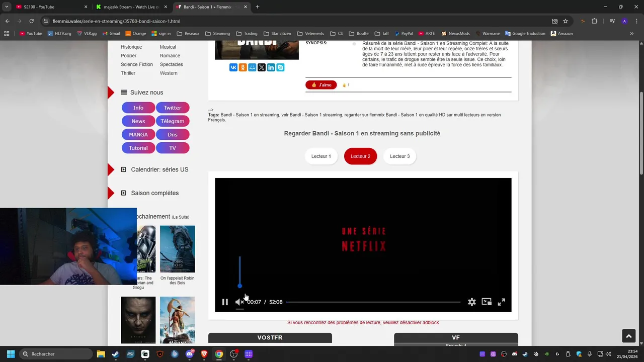Open Discord from the taskbar
The height and width of the screenshot is (362, 644).
[190, 354]
